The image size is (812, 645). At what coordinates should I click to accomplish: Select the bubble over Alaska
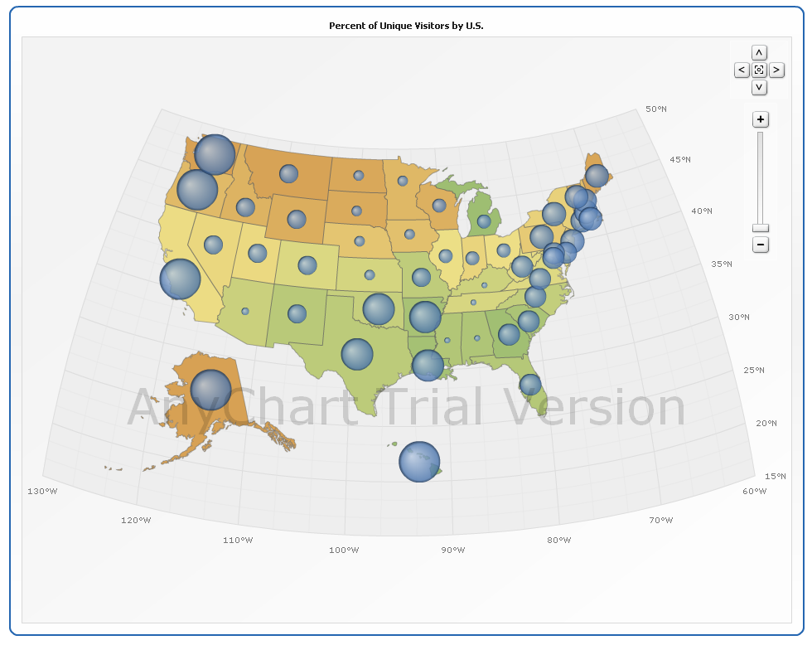point(211,390)
